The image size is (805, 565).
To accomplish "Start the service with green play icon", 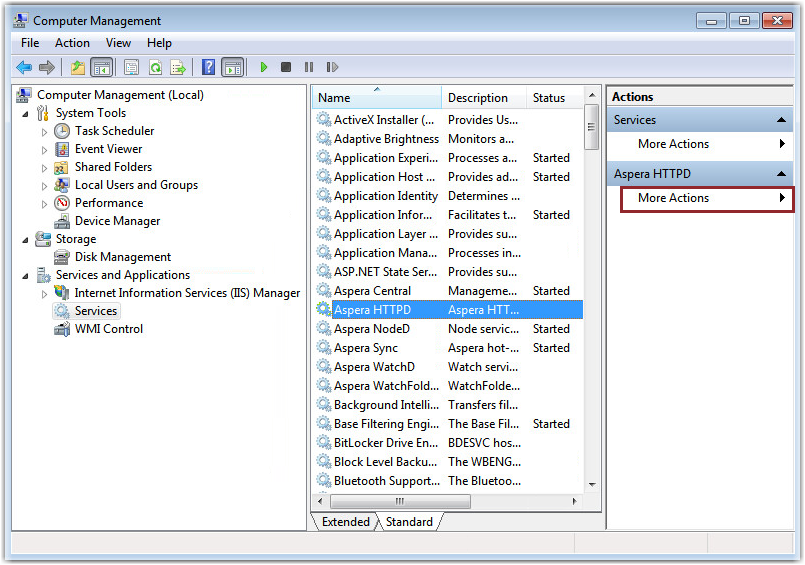I will (264, 67).
